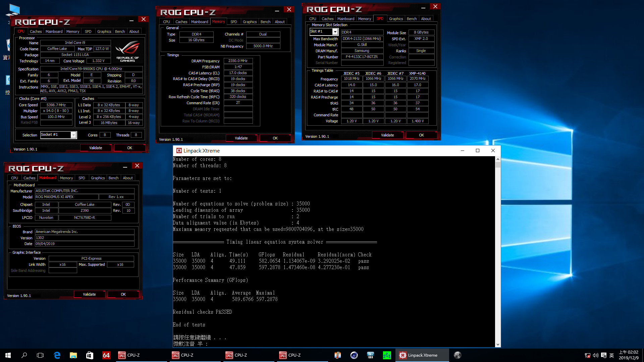Open the AIDA64 taskbar icon labeled 64
644x362 pixels.
106,355
